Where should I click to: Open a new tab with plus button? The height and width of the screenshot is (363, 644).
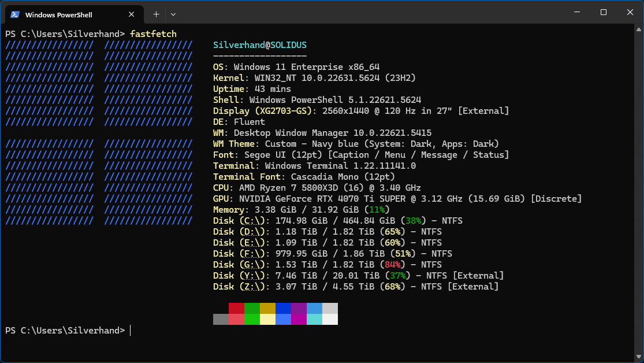tap(156, 14)
